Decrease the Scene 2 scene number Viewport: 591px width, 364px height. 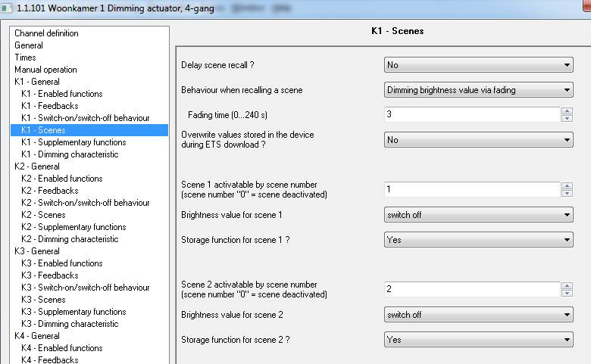click(567, 293)
